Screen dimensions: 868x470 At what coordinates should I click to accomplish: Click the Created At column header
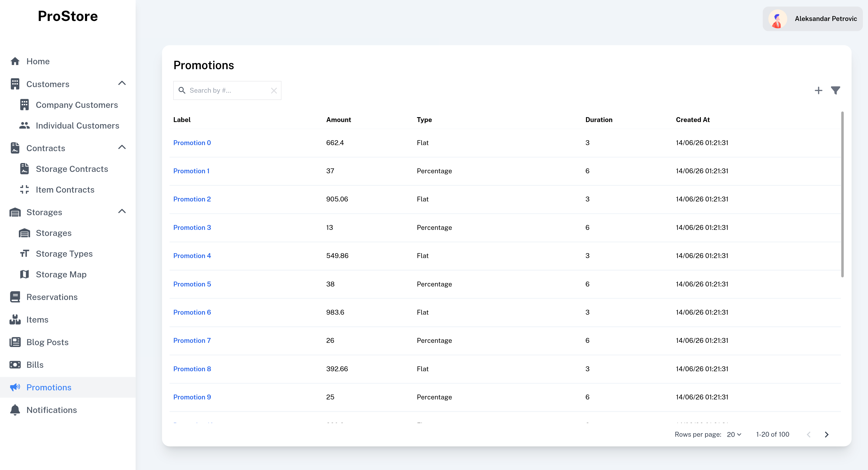coord(693,120)
